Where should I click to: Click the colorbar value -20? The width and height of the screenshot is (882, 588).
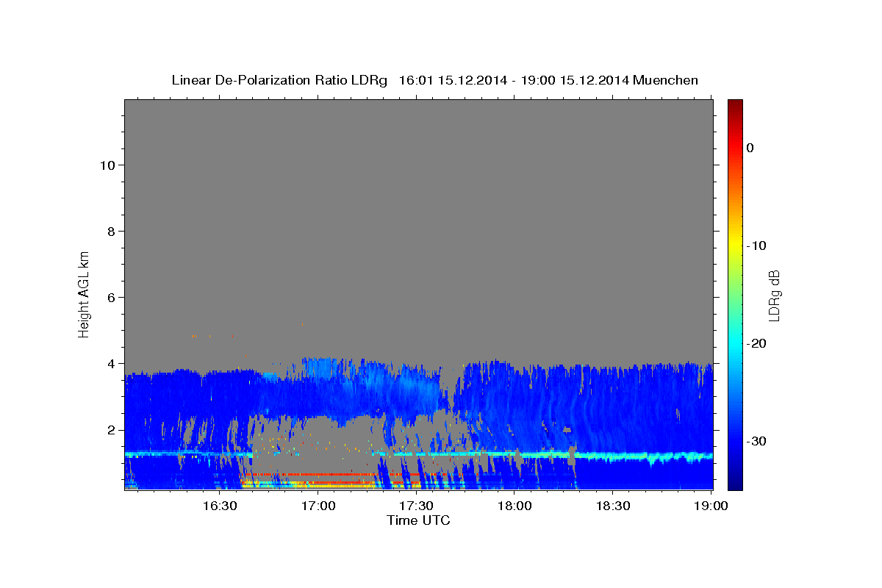click(x=756, y=343)
